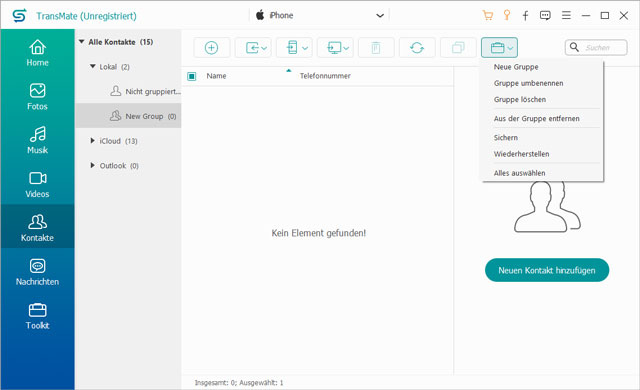Click the de-duplicate contacts icon

coord(458,48)
